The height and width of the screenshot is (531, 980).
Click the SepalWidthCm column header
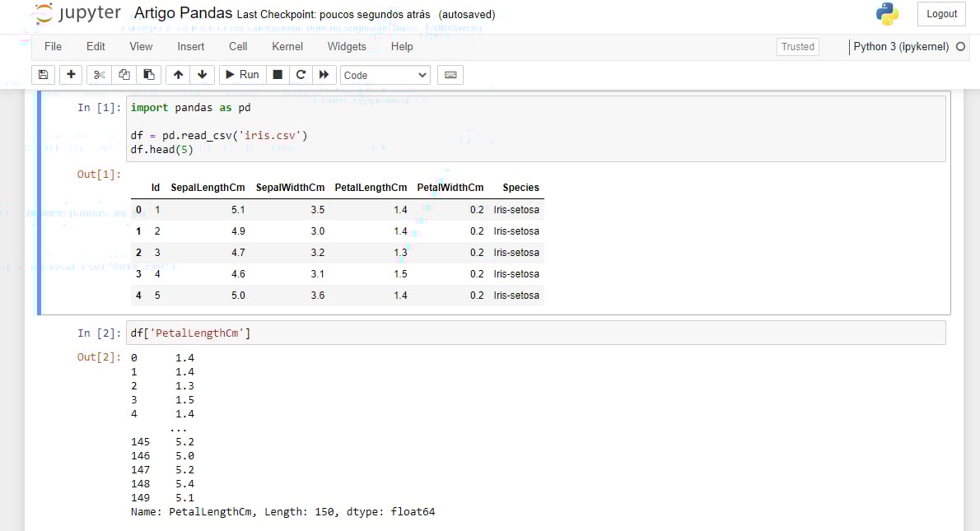click(x=290, y=188)
